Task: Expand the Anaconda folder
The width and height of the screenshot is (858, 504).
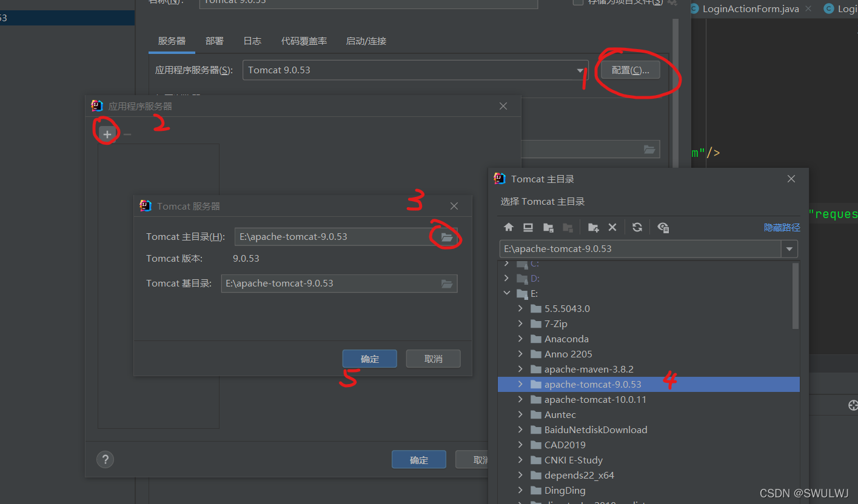Action: (x=520, y=339)
